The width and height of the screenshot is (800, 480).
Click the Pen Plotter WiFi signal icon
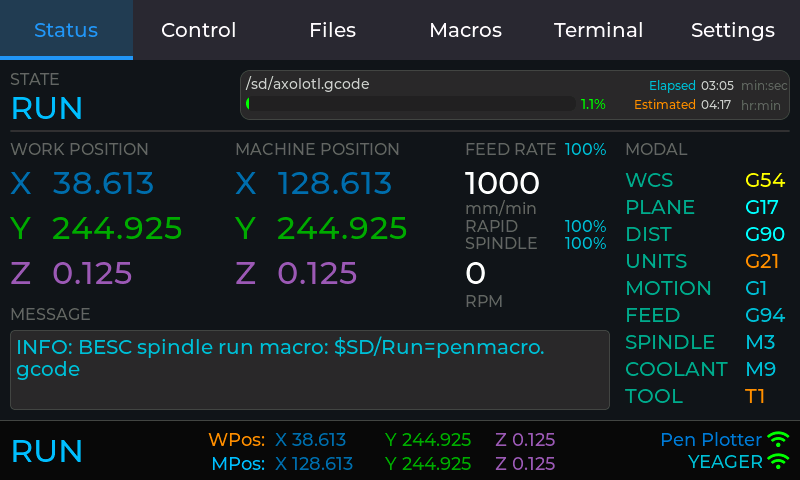pos(778,439)
